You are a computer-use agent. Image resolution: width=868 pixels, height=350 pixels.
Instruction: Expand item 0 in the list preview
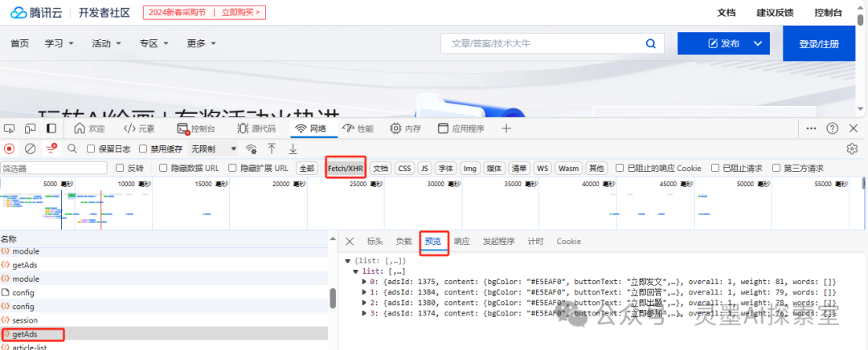[x=365, y=282]
